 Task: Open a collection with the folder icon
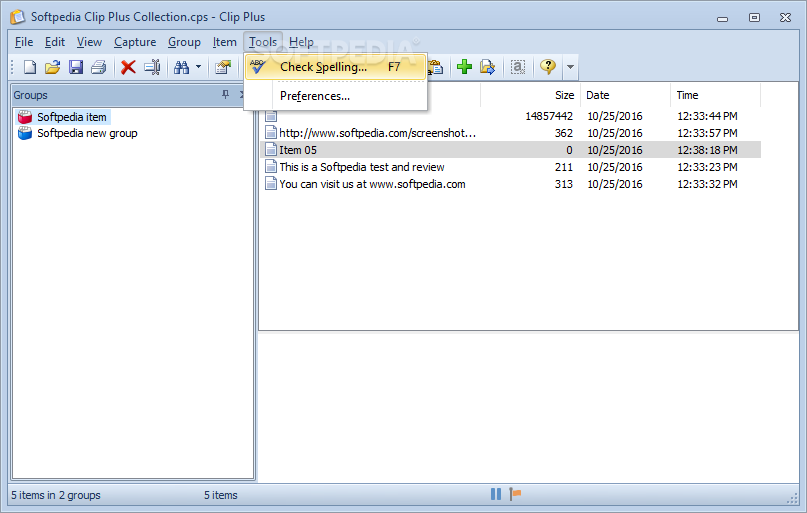52,67
